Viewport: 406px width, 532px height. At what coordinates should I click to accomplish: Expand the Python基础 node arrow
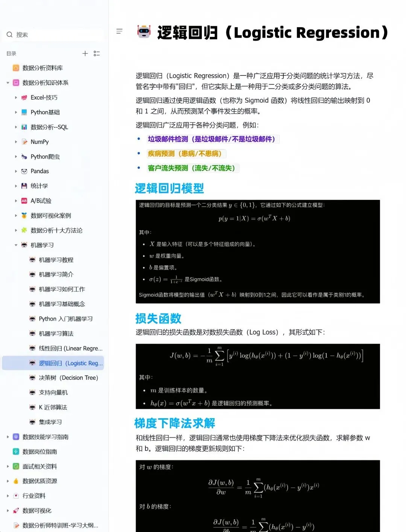point(16,112)
